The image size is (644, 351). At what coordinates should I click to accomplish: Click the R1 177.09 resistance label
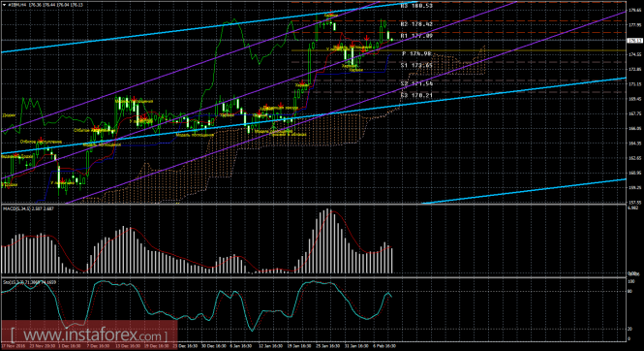coord(416,36)
